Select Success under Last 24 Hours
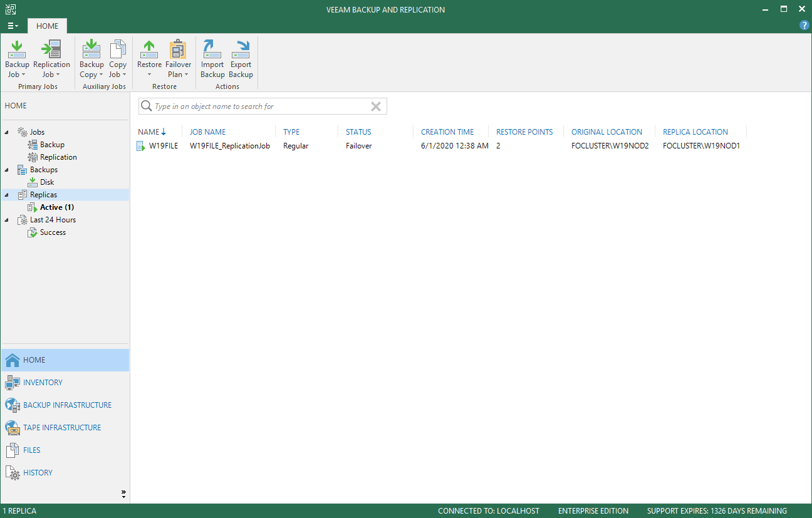812x518 pixels. [53, 232]
